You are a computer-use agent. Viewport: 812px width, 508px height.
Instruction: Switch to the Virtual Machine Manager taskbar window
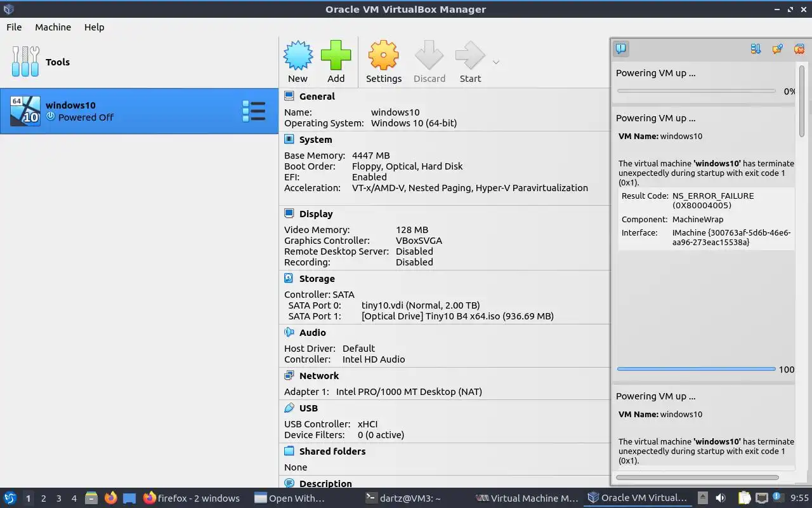click(527, 498)
